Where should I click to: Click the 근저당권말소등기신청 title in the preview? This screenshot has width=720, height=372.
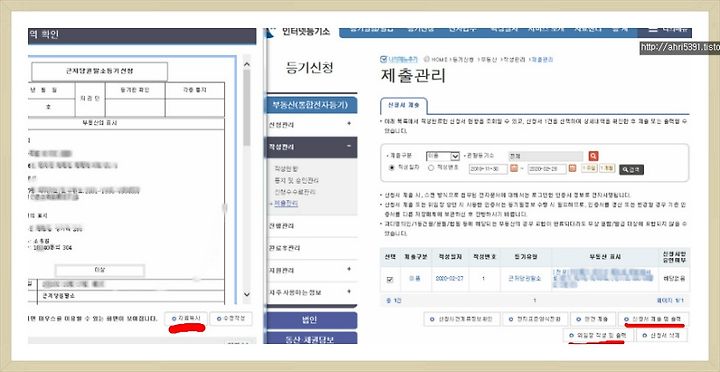100,71
